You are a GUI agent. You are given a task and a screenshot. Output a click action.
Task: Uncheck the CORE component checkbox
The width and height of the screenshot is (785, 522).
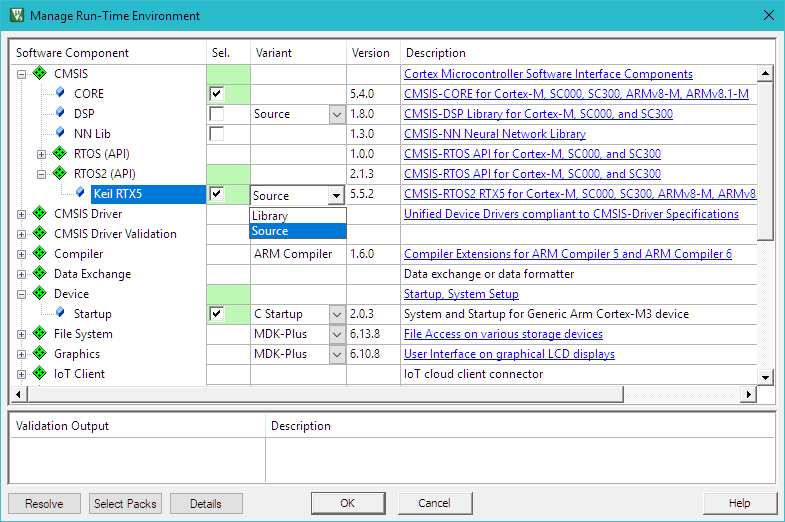pyautogui.click(x=217, y=94)
